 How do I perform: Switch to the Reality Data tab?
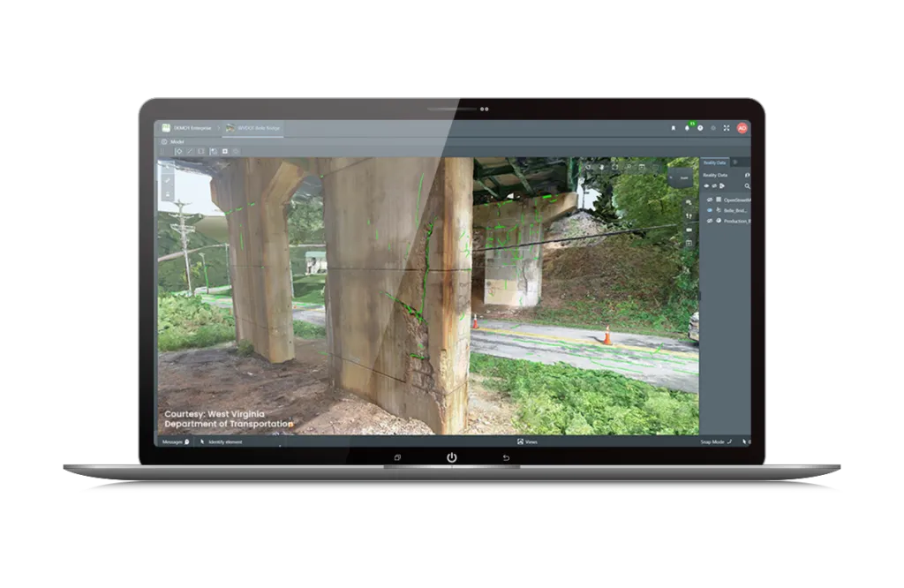click(x=714, y=162)
